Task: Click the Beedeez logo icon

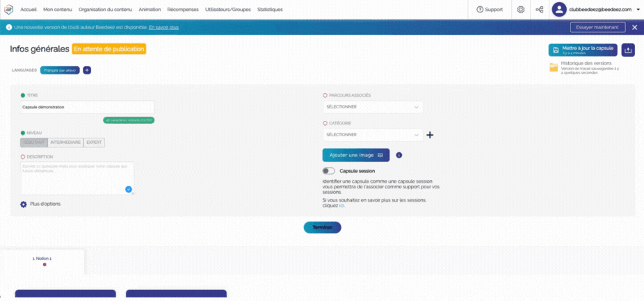Action: (9, 10)
